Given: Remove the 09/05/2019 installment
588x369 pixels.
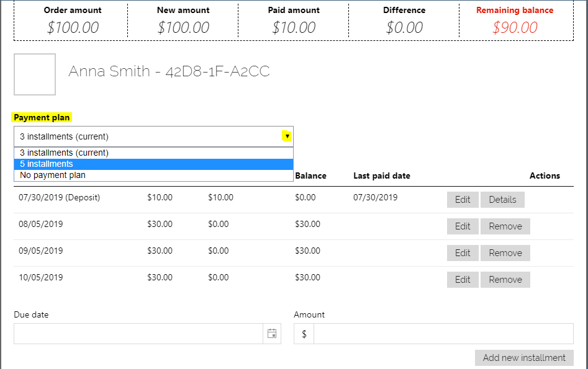Looking at the screenshot, I should [505, 253].
